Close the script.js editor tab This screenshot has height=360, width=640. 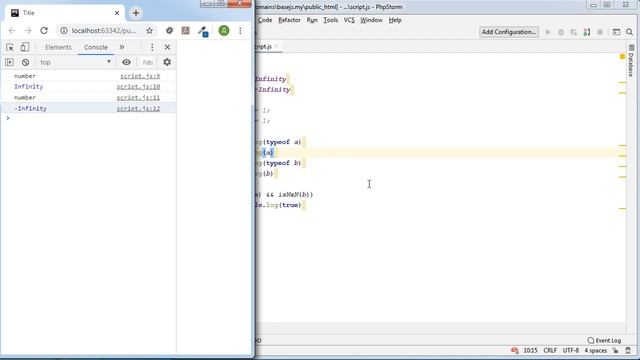[x=276, y=46]
